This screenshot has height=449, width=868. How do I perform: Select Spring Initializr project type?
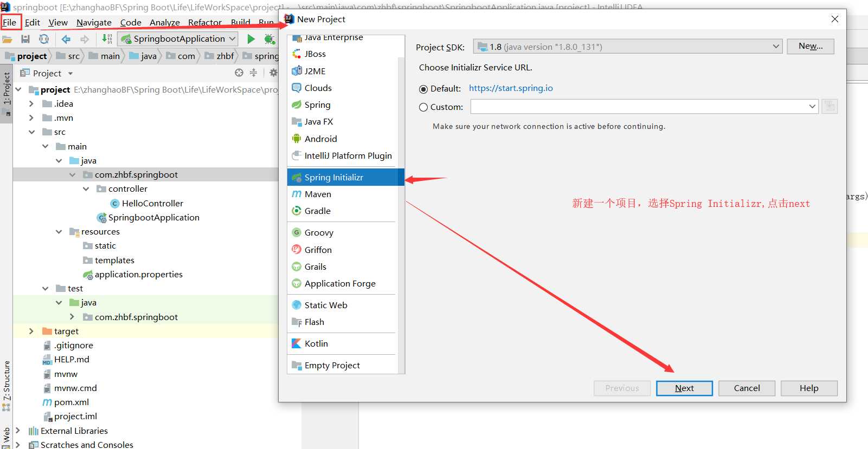[x=345, y=177]
